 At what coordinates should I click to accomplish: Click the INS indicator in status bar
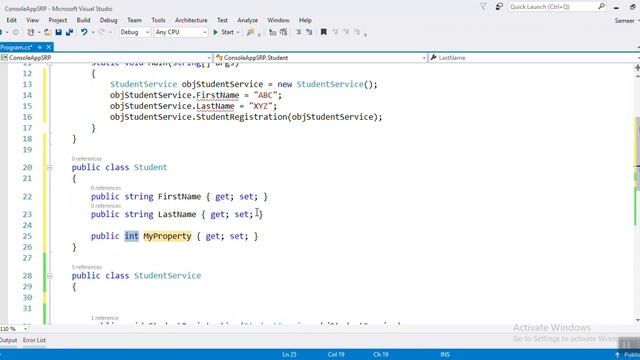point(445,355)
